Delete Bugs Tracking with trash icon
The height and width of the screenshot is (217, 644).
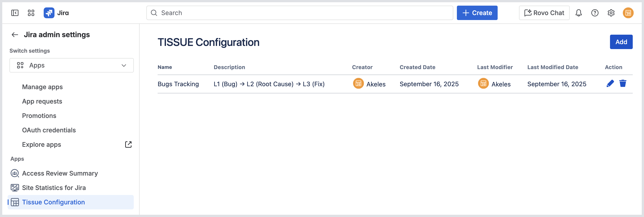tap(623, 84)
